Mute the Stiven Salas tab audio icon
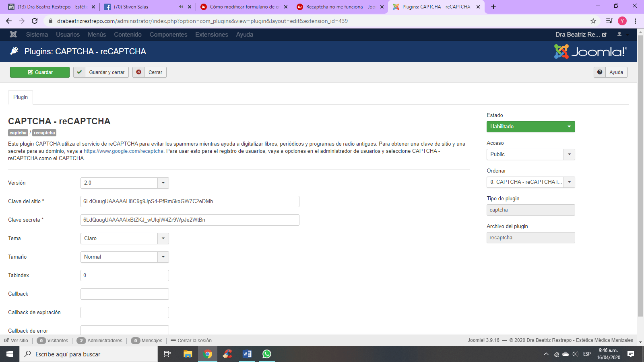 [181, 7]
